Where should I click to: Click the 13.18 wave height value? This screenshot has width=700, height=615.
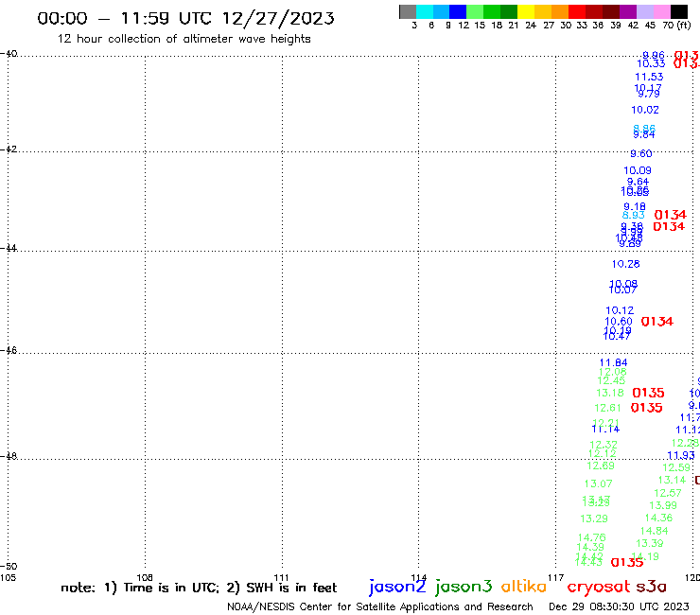click(x=610, y=393)
